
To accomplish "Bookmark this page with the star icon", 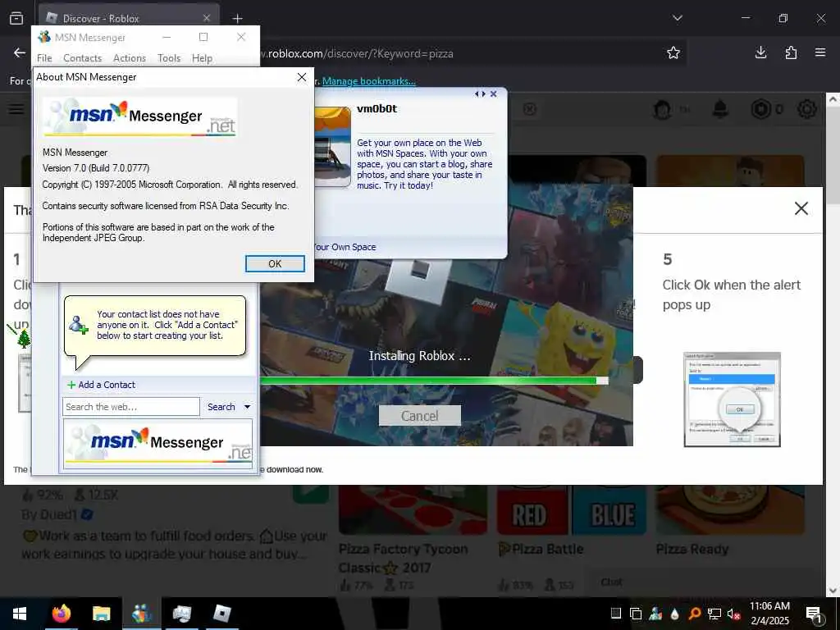I will pos(673,52).
